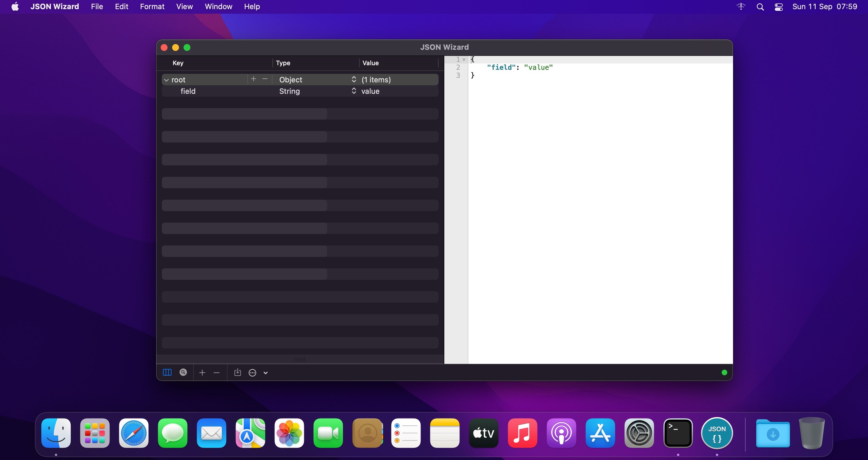Collapse the root node disclosure arrow
Image resolution: width=868 pixels, height=460 pixels.
tap(166, 80)
